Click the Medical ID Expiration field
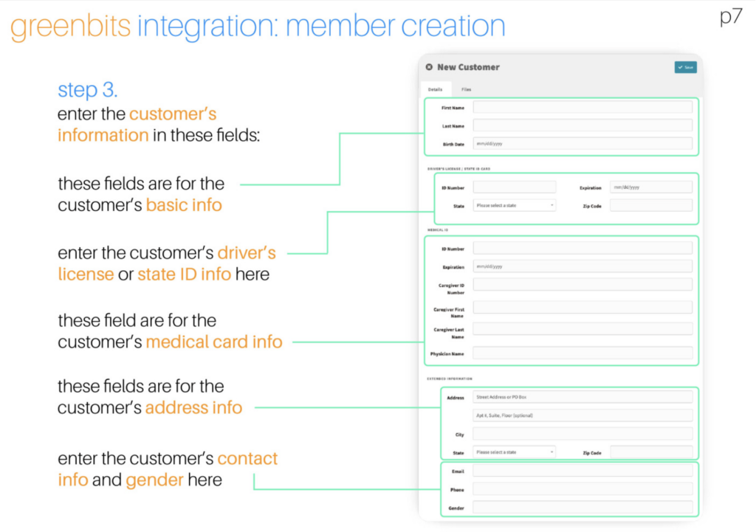 583,266
